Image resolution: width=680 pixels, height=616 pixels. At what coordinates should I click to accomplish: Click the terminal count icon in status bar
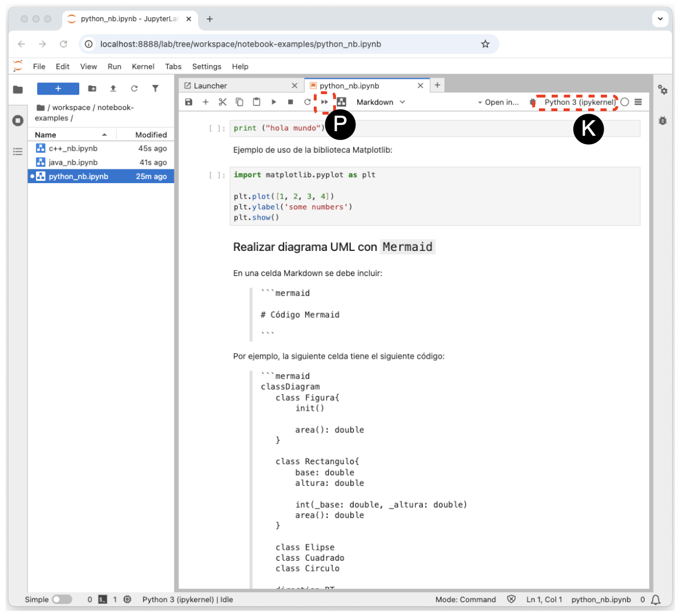coord(102,599)
